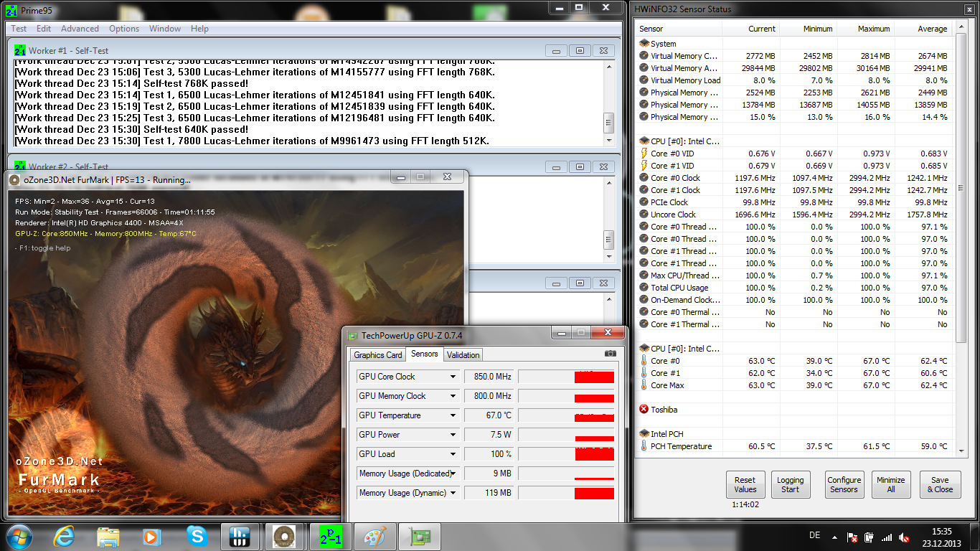
Task: Open the GPU Temperature sensor dropdown
Action: (x=453, y=415)
